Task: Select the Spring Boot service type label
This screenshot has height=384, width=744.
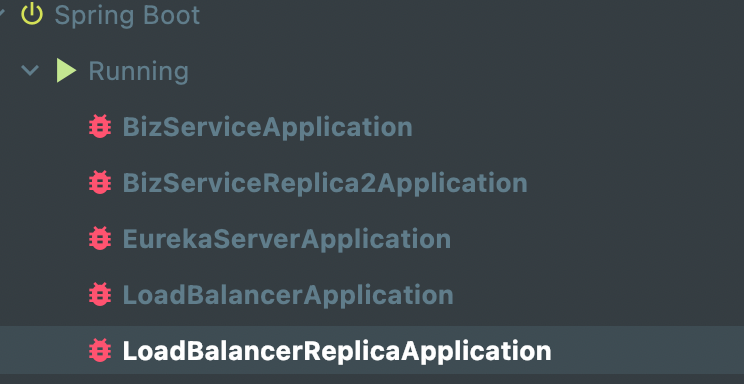Action: 127,16
